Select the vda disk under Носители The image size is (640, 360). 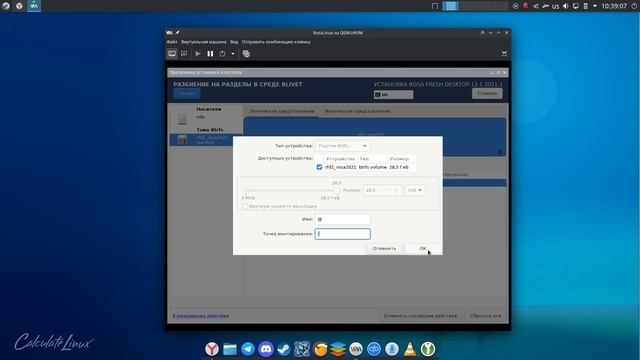[206, 117]
